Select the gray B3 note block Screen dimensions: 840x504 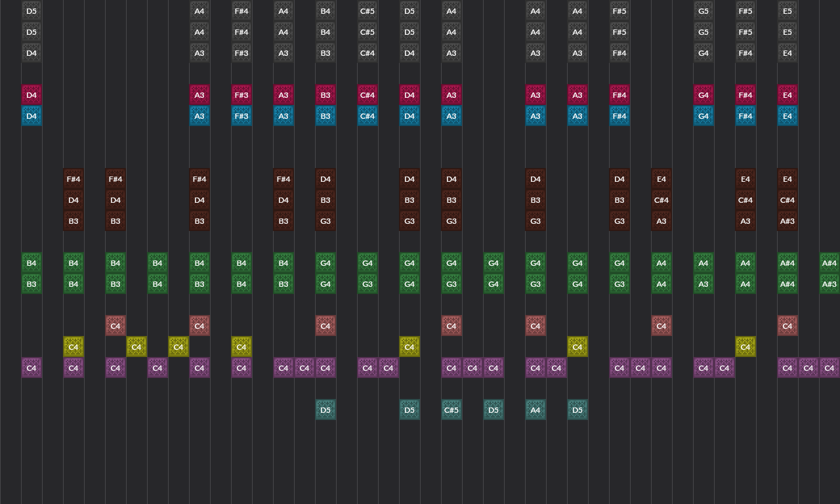(x=325, y=53)
